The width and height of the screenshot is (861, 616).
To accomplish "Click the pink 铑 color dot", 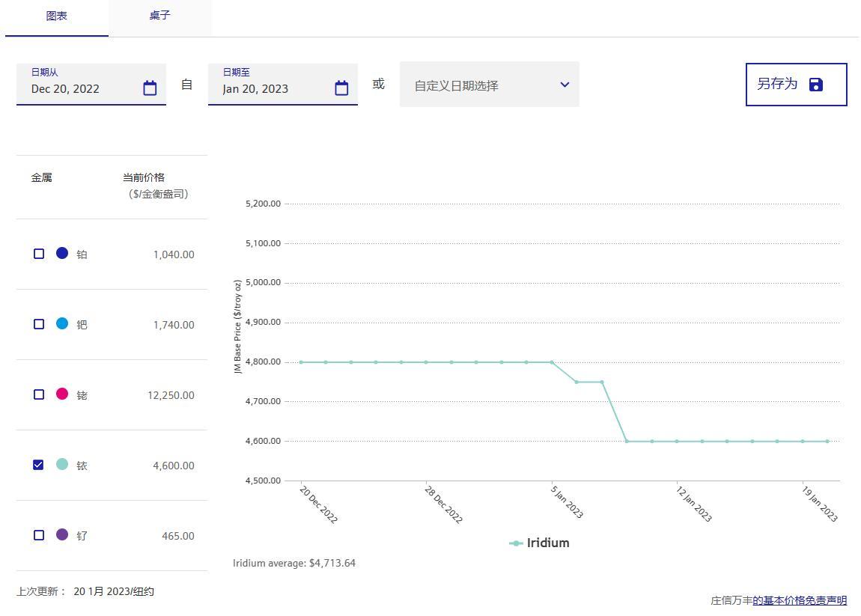I will click(62, 394).
